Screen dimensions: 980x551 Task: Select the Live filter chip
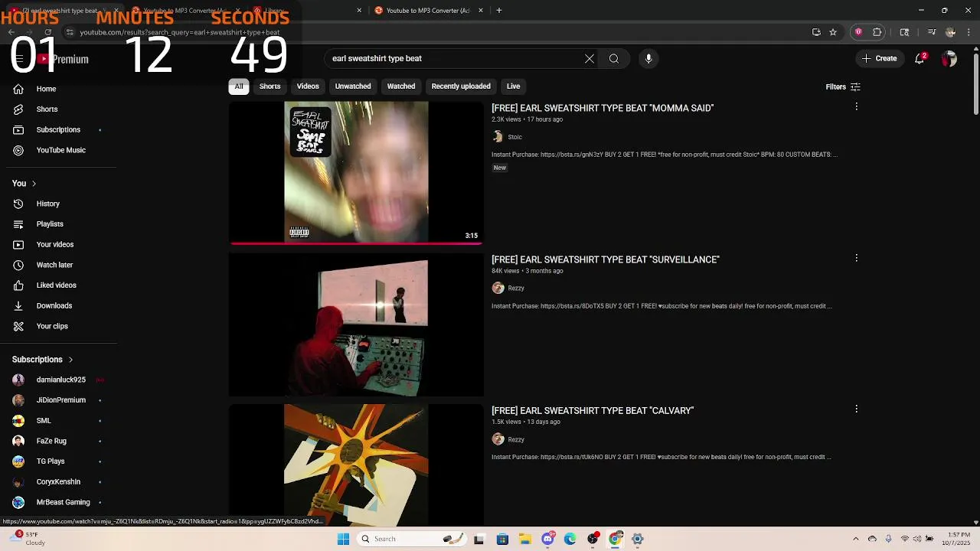pos(513,86)
